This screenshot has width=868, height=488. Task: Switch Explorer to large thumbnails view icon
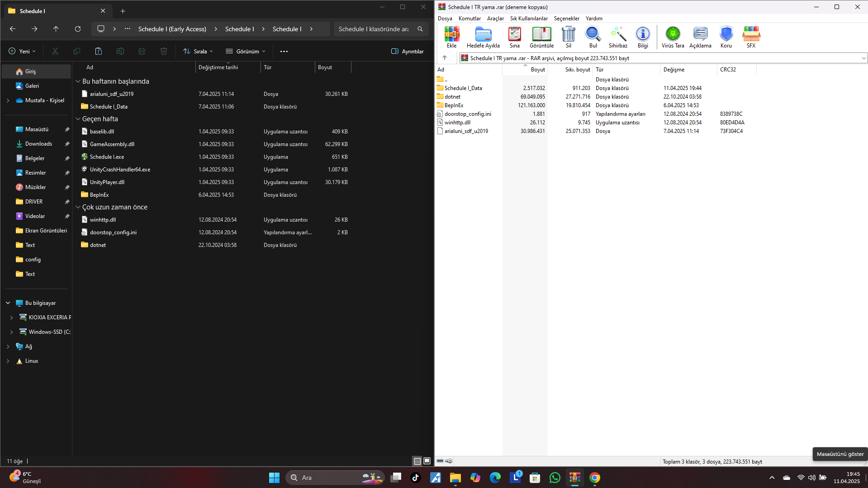click(x=427, y=461)
